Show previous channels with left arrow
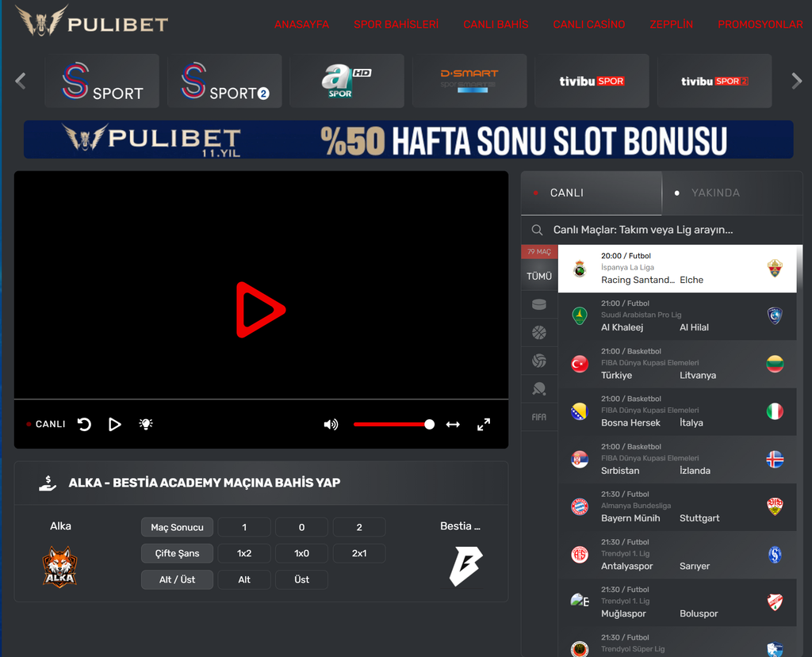Viewport: 812px width, 657px height. (x=21, y=81)
